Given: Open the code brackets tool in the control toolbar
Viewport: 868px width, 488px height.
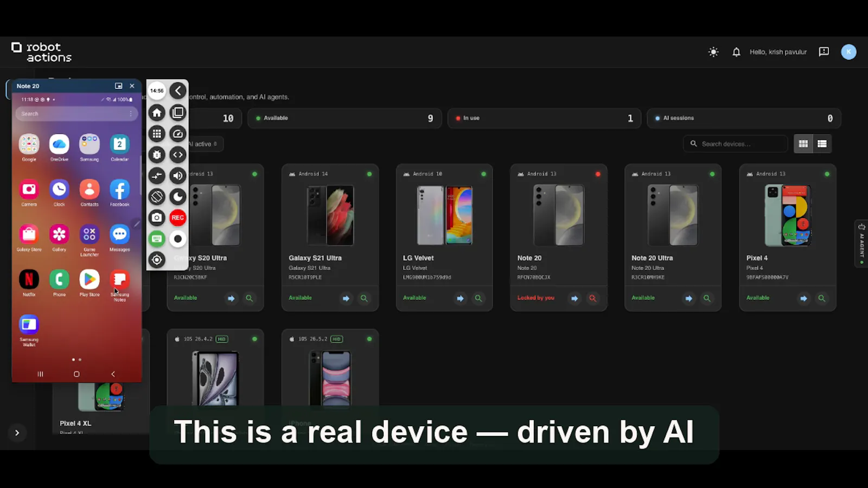Looking at the screenshot, I should pos(178,155).
